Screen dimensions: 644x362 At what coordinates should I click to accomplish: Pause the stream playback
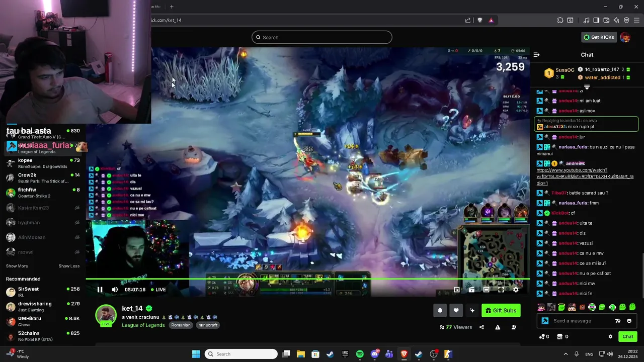(100, 290)
